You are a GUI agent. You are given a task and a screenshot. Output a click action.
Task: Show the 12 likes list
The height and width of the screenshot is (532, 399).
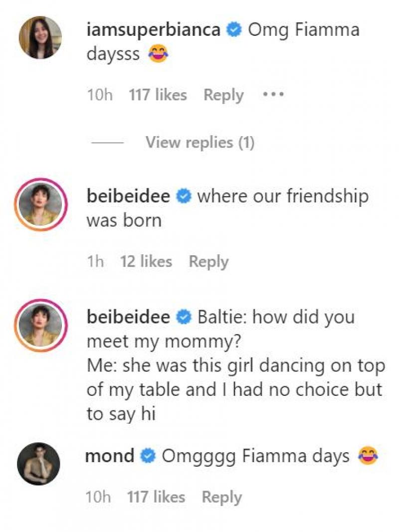tap(146, 261)
